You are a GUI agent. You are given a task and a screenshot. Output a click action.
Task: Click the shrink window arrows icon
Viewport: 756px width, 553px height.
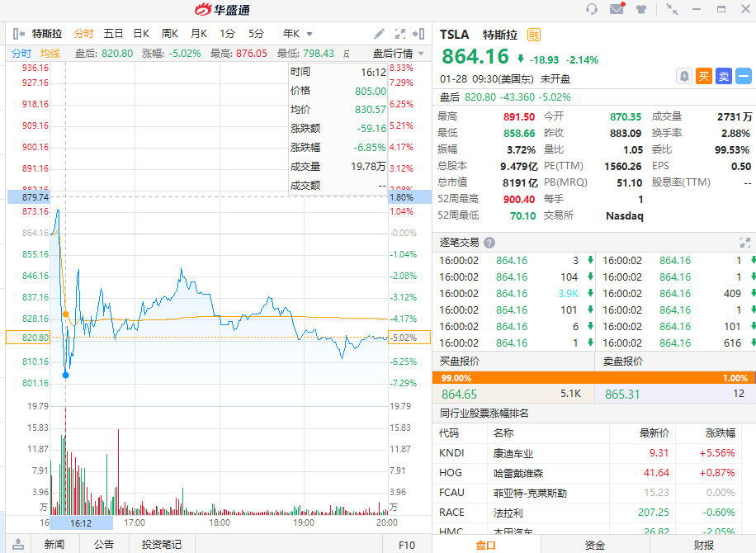pos(672,9)
